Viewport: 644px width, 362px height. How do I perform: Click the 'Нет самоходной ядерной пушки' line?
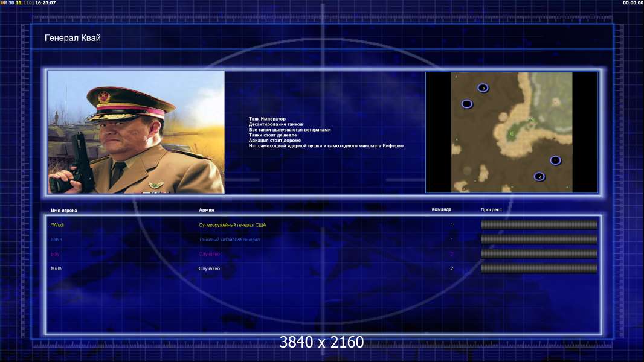pyautogui.click(x=326, y=145)
